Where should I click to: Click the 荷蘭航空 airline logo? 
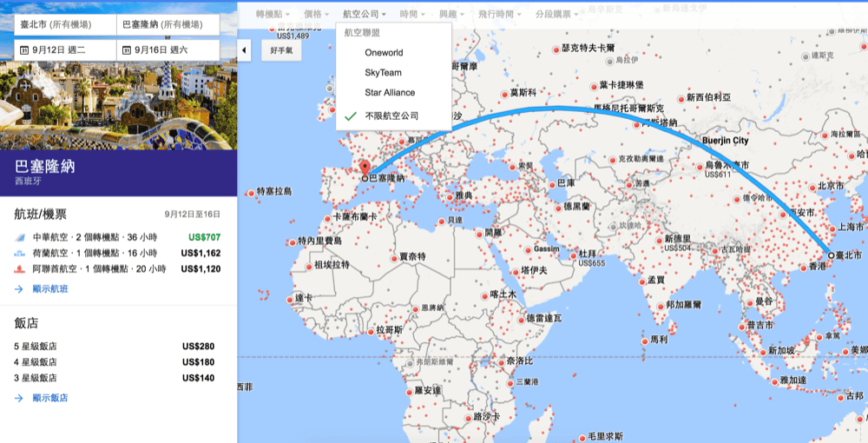[x=19, y=253]
